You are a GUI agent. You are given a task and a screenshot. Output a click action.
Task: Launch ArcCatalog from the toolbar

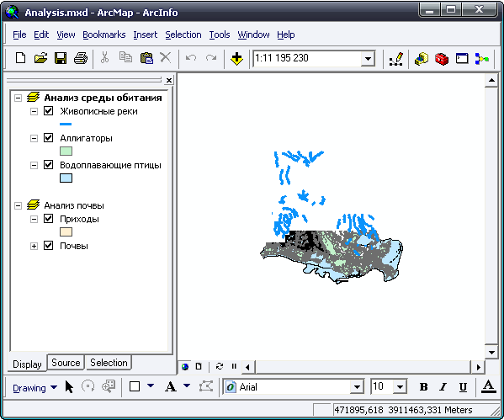coord(422,59)
